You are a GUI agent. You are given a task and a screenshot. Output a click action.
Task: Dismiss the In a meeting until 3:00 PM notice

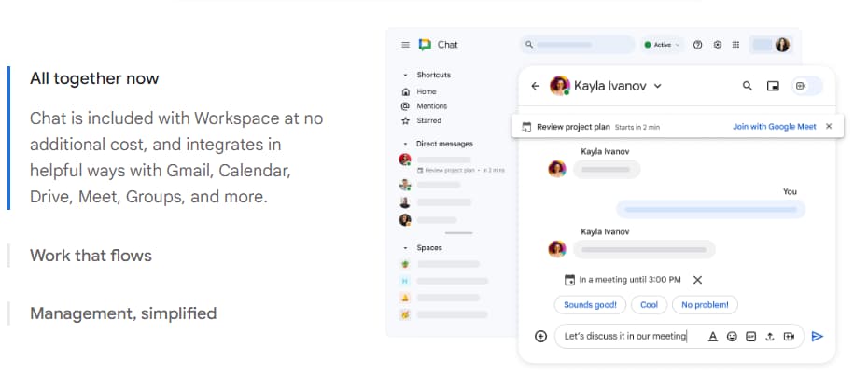(697, 280)
